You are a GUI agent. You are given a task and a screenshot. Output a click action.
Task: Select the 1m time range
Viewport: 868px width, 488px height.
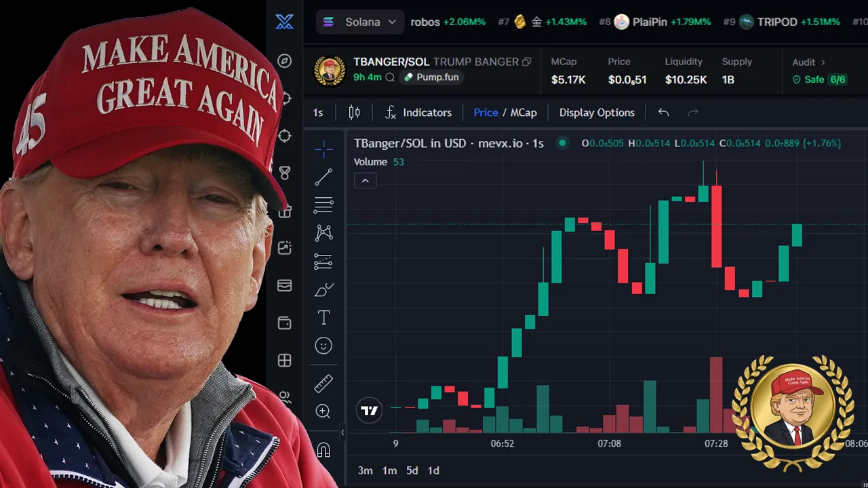(x=389, y=470)
